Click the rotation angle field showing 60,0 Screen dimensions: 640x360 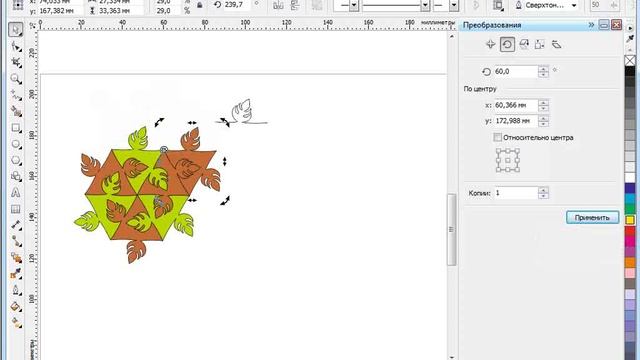516,72
